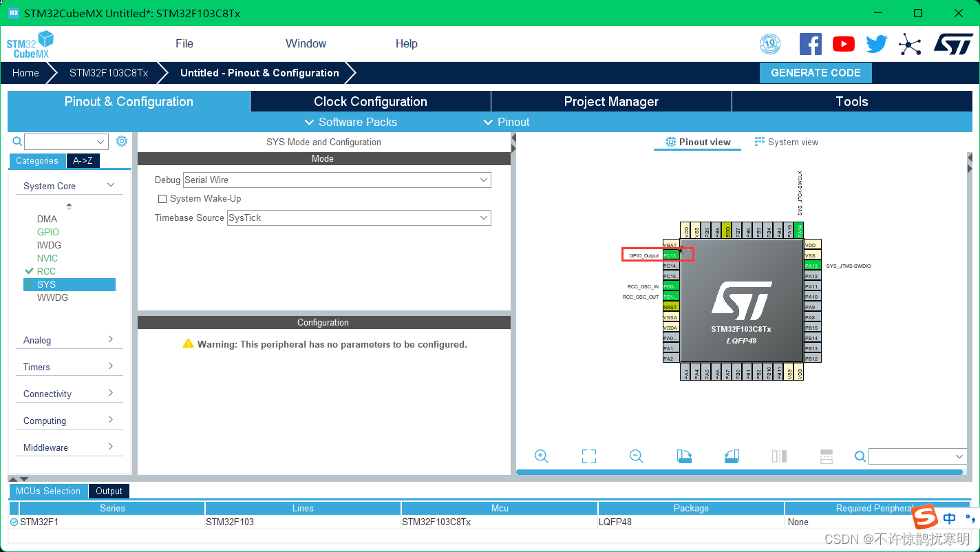980x552 pixels.
Task: Select WWDG in System Core list
Action: (x=52, y=297)
